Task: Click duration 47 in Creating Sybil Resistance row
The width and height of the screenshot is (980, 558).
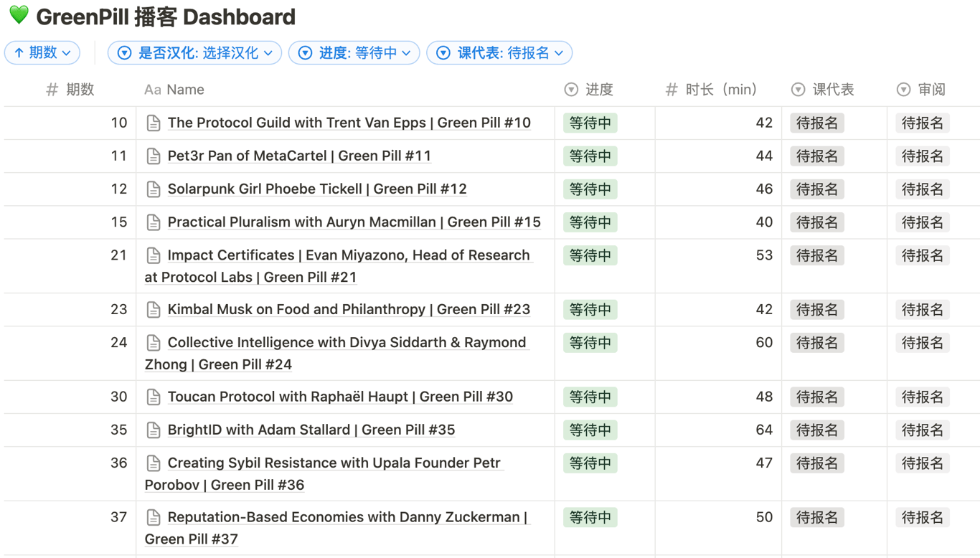Action: (764, 463)
